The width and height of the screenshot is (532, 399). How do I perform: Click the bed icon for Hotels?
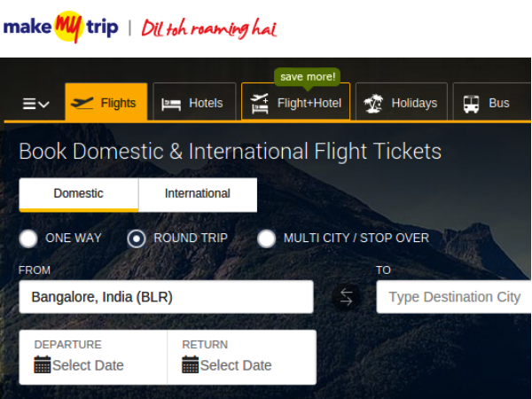pos(171,104)
